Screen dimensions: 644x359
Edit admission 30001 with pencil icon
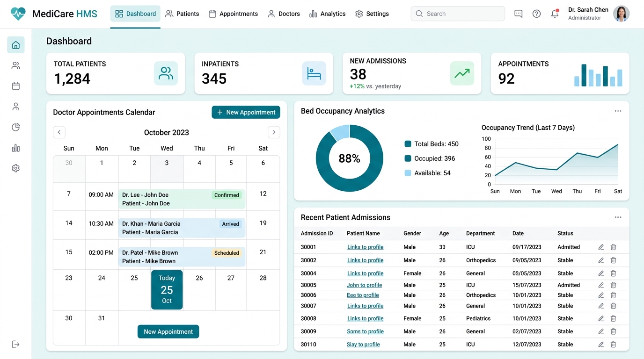(601, 247)
